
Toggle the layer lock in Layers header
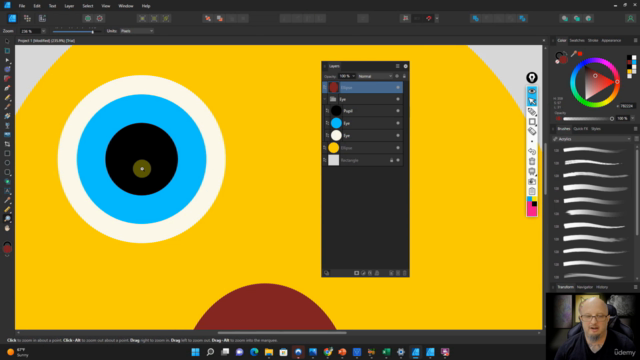pyautogui.click(x=404, y=76)
